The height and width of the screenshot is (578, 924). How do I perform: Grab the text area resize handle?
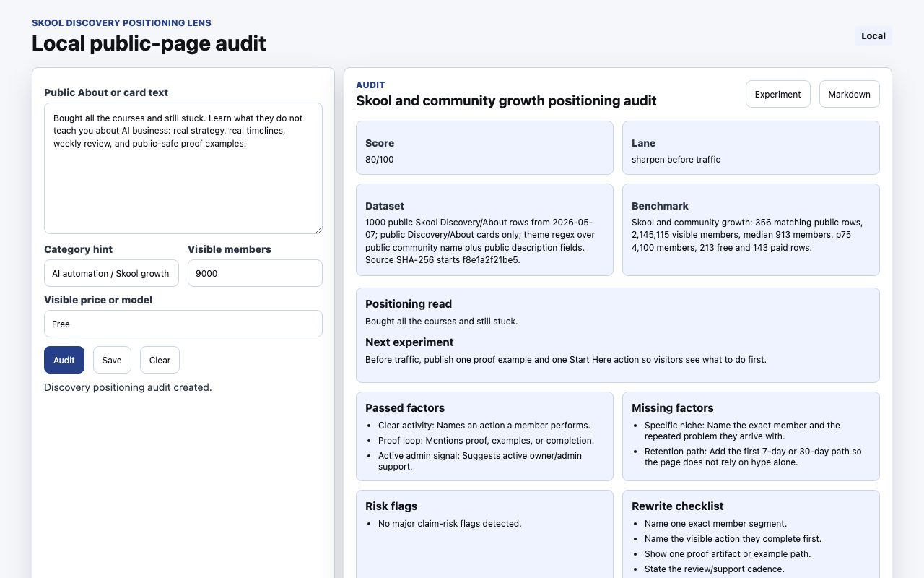coord(317,228)
